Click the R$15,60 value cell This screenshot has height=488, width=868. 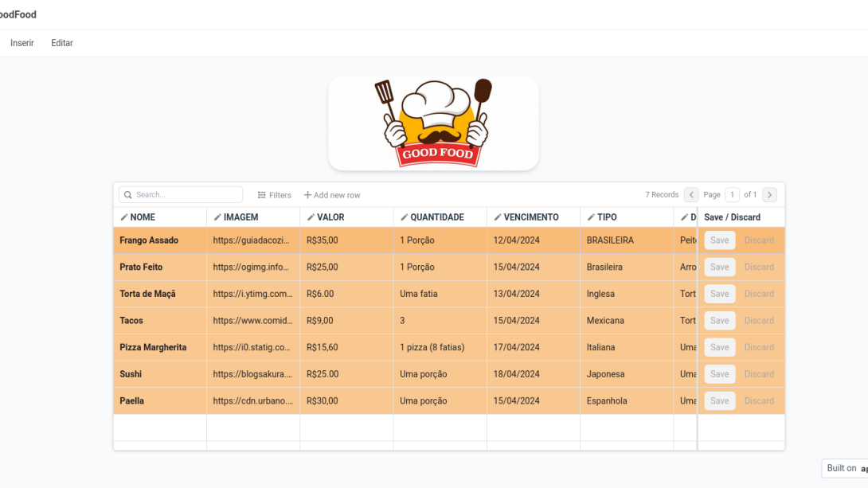[x=347, y=347]
